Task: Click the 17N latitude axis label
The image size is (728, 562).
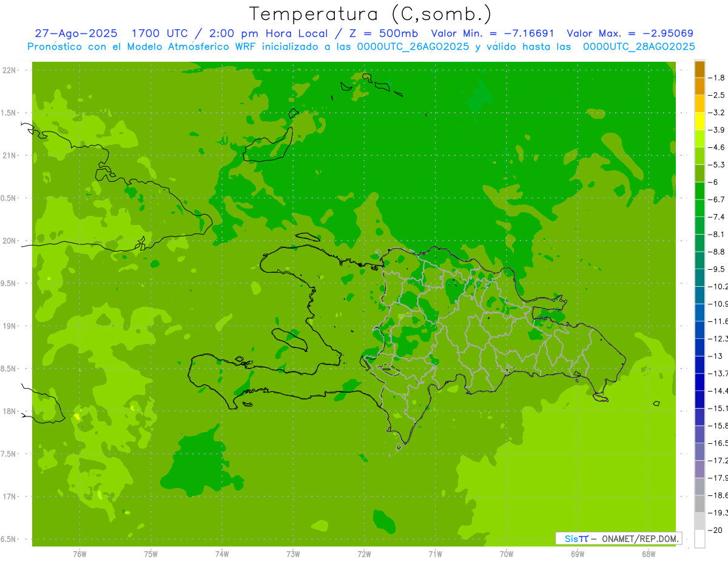Action: tap(8, 497)
